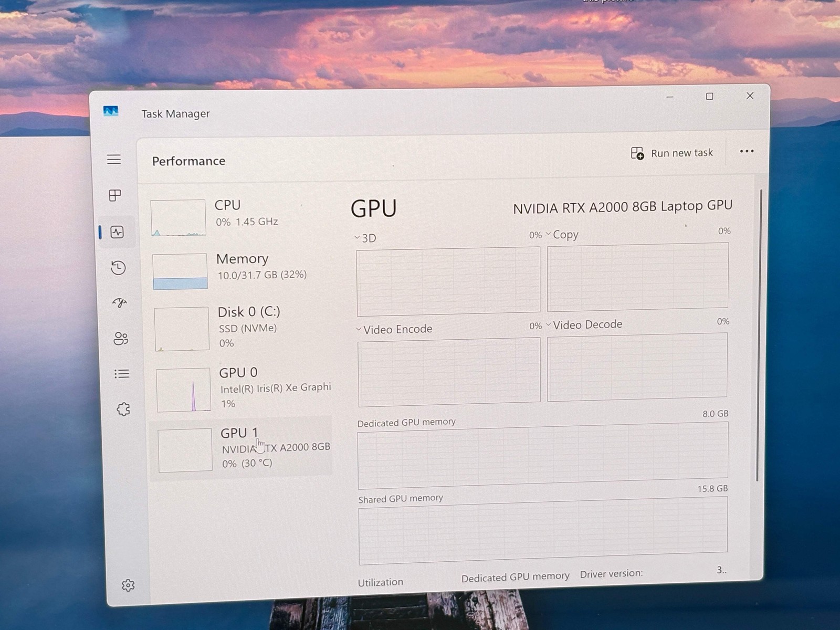The height and width of the screenshot is (630, 840).
Task: Open Task Manager settings gear
Action: coord(128,585)
